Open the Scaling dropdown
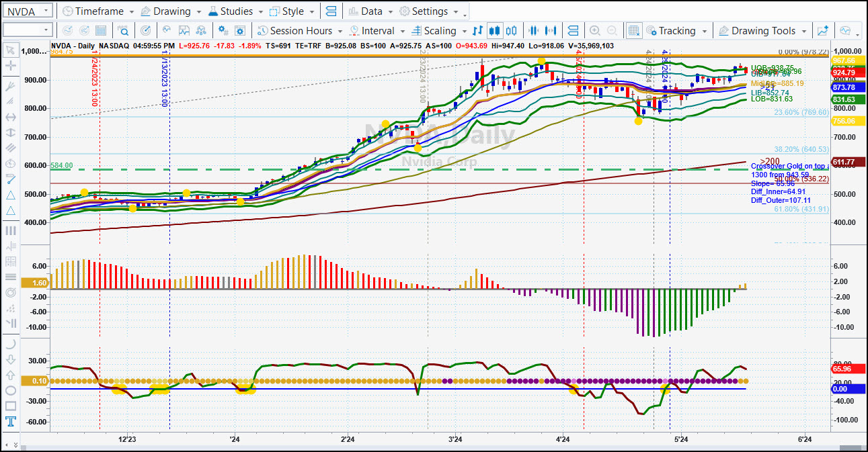 pyautogui.click(x=438, y=30)
